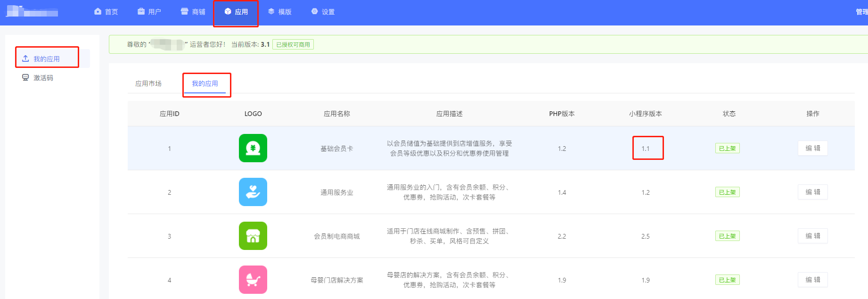Click the storefront icon beside 商铺

184,11
